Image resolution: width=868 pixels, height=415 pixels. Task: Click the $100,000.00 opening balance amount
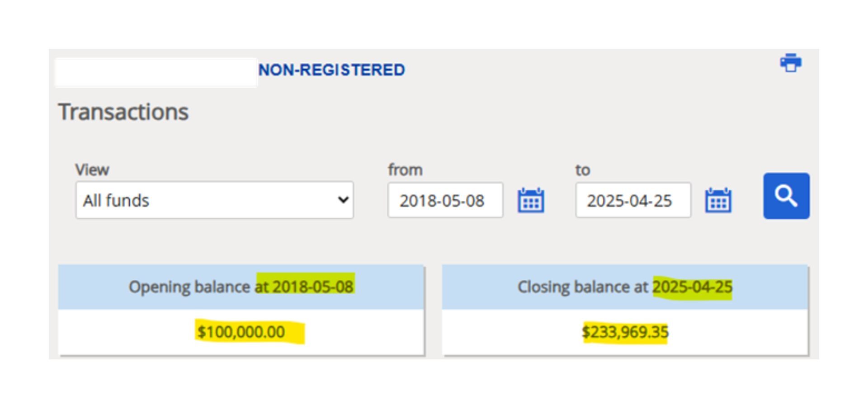pyautogui.click(x=241, y=332)
